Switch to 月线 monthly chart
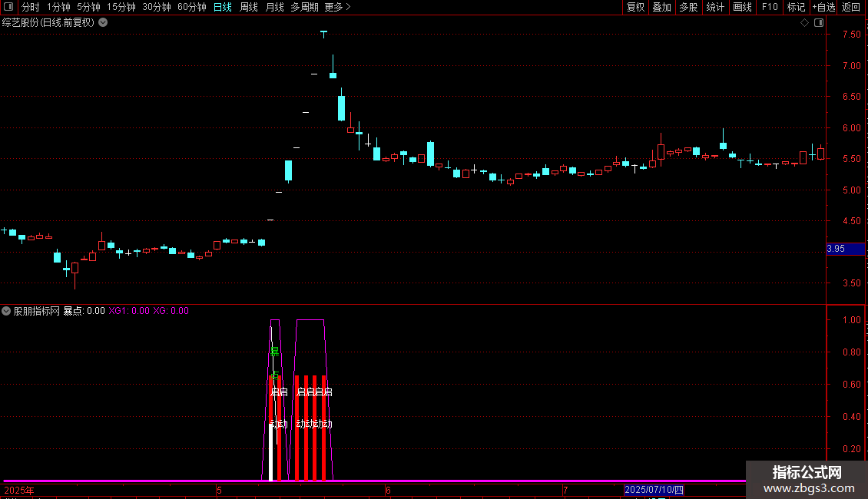868x499 pixels. 274,7
